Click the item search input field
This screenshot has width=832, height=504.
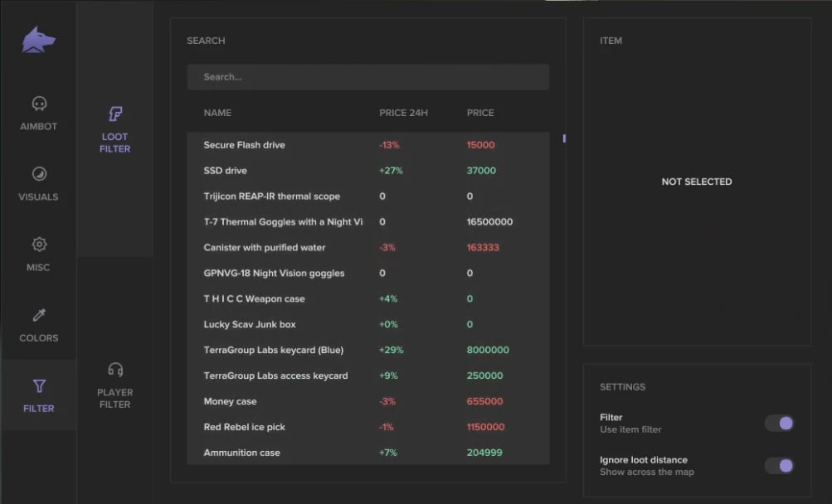point(367,77)
